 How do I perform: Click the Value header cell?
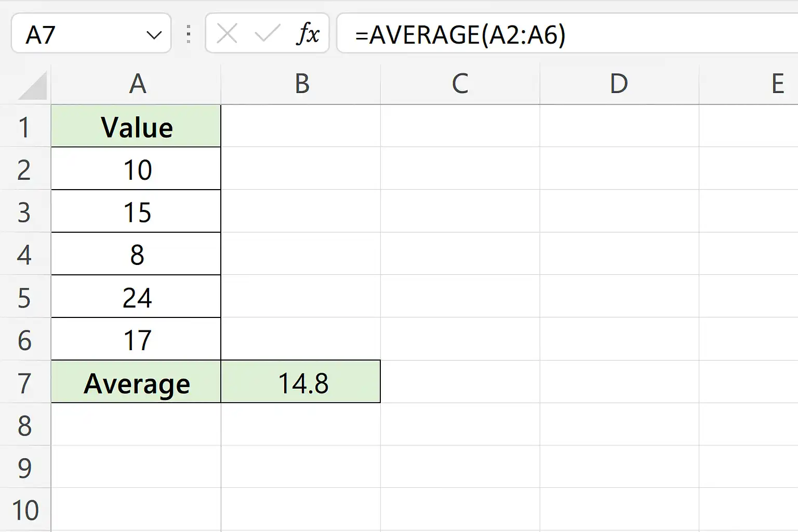pyautogui.click(x=136, y=126)
